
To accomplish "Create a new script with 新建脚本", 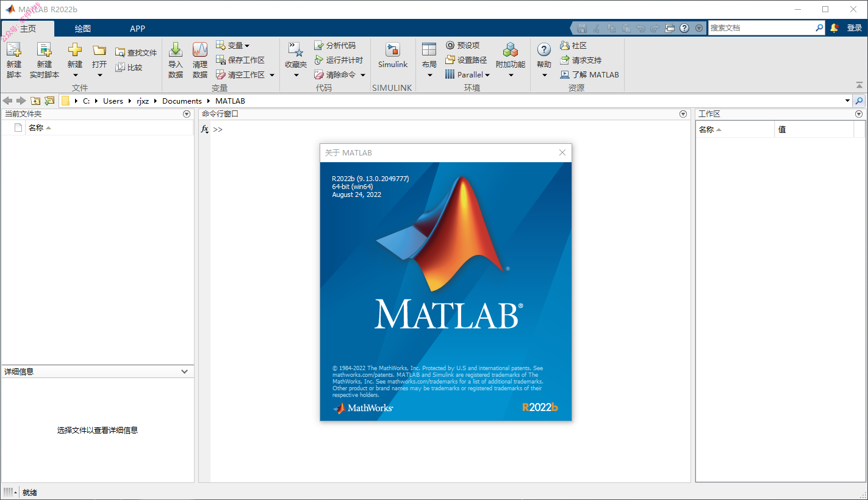I will 13,60.
